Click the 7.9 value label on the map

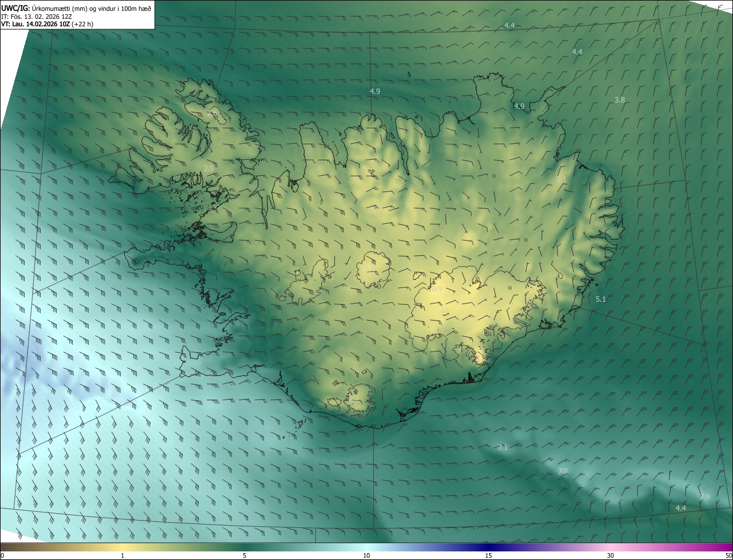click(x=704, y=496)
